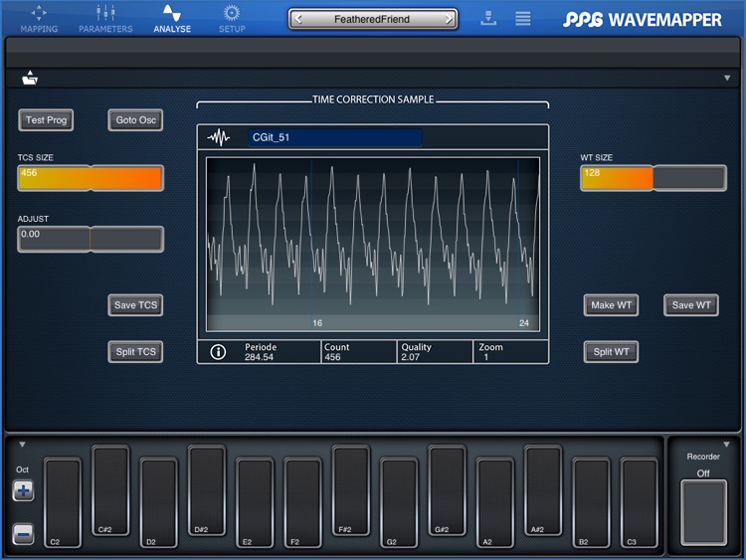Lower octave with the minus button

(23, 534)
